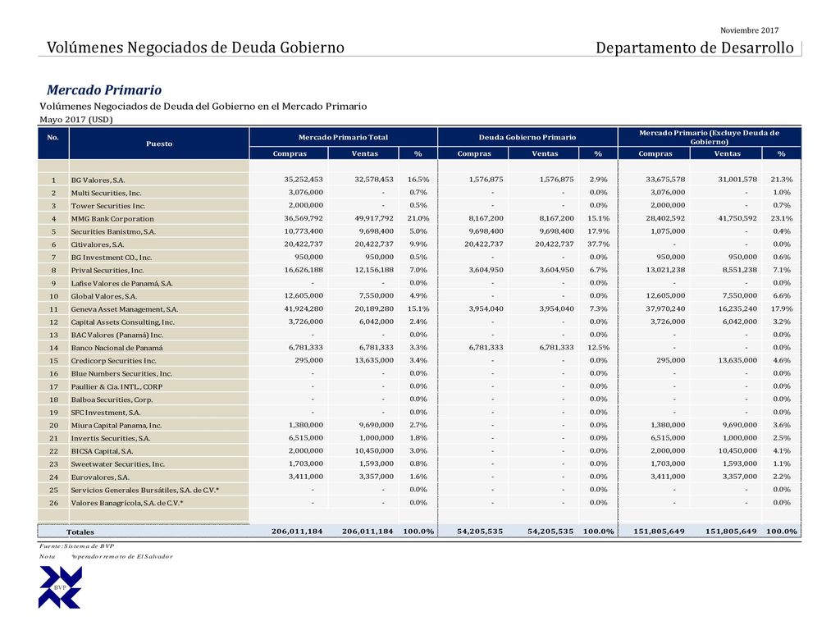Click Geneva Asset total compras value 41,924,280
Screen dimensions: 840x630
tap(304, 308)
